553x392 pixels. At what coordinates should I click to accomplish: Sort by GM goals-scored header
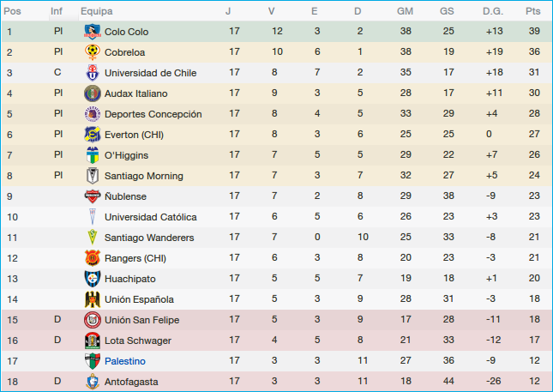(x=405, y=11)
